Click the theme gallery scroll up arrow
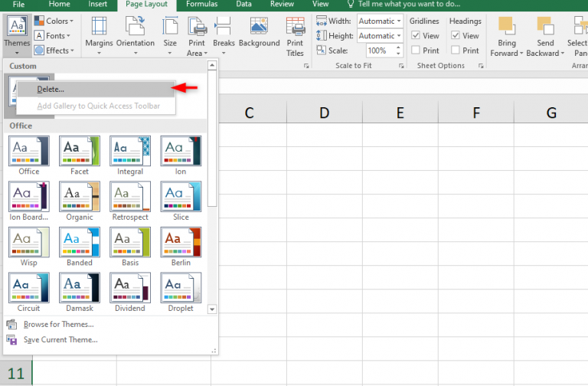The image size is (588, 386). click(212, 65)
